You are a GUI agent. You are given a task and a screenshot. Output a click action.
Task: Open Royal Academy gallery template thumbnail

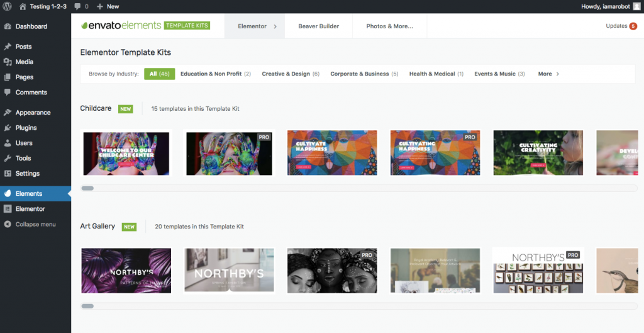coord(435,271)
